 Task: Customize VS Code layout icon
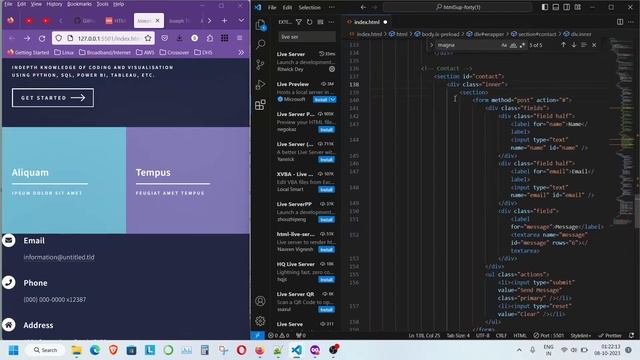coord(578,7)
